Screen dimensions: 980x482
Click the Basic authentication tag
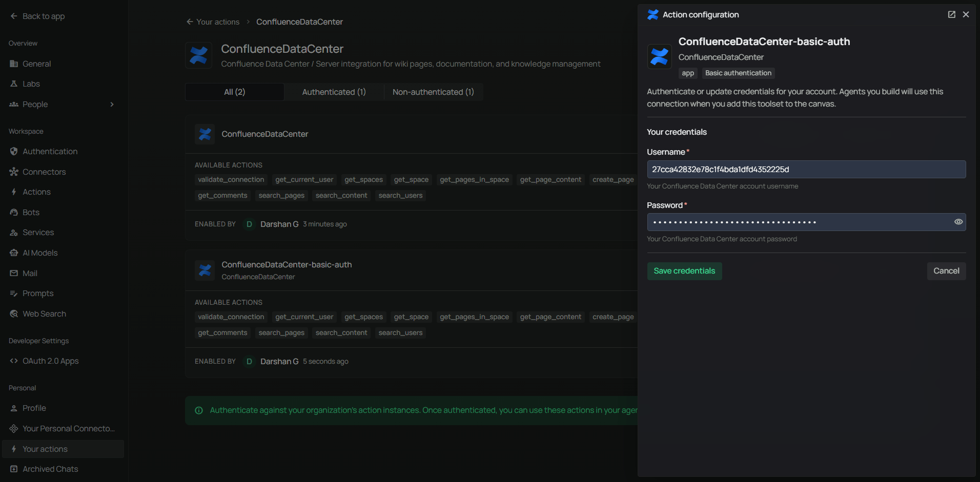(738, 73)
